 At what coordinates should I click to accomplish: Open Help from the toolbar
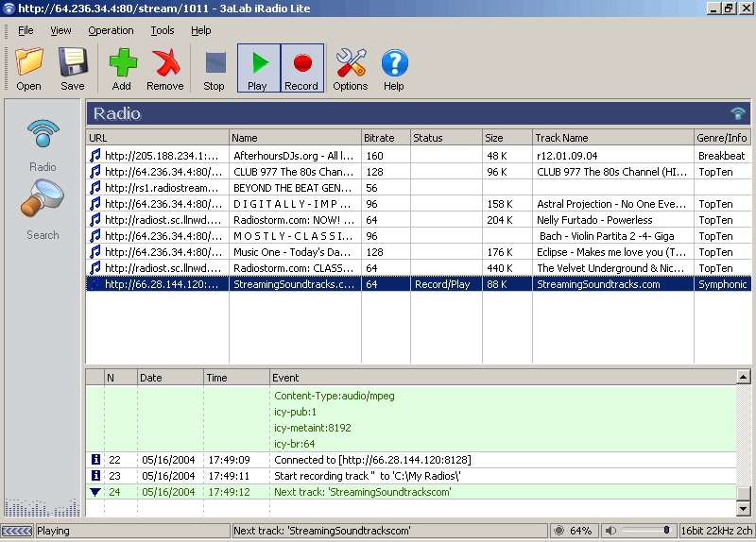click(x=394, y=68)
